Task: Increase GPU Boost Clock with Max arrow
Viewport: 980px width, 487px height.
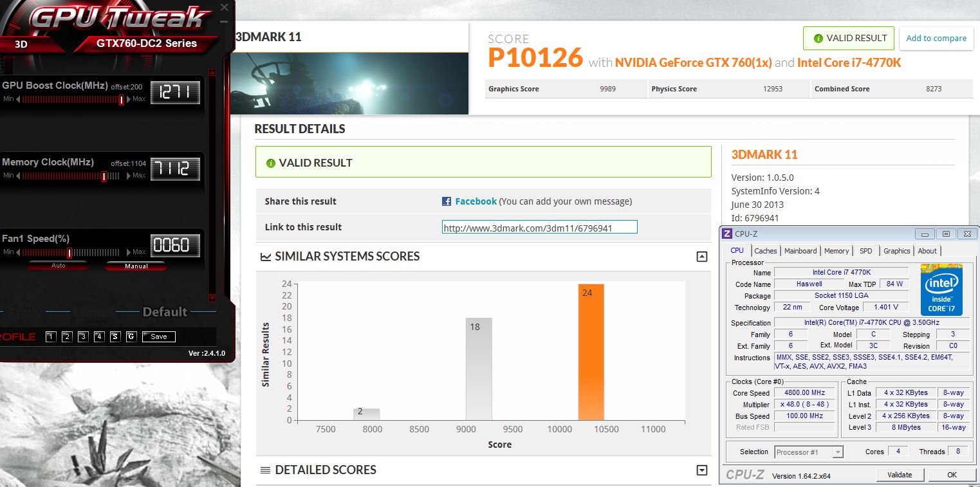Action: point(128,99)
